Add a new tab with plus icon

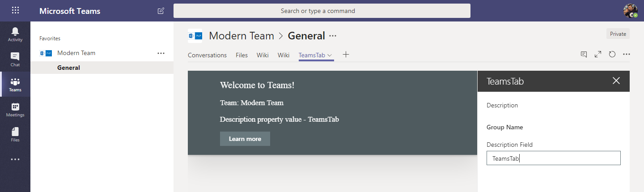(x=346, y=55)
